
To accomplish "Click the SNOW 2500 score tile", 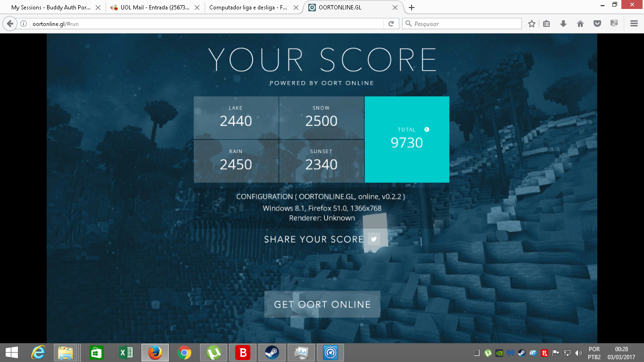I will [321, 117].
